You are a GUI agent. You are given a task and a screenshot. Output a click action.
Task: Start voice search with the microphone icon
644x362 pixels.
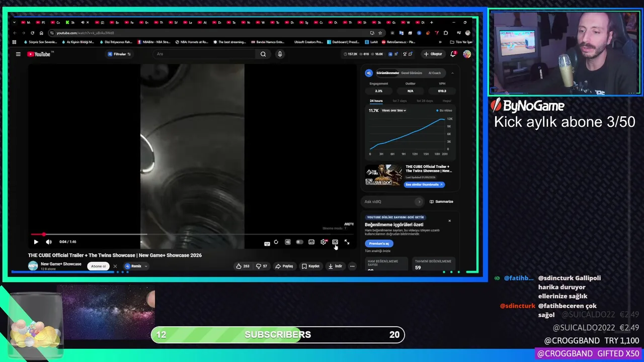coord(280,54)
